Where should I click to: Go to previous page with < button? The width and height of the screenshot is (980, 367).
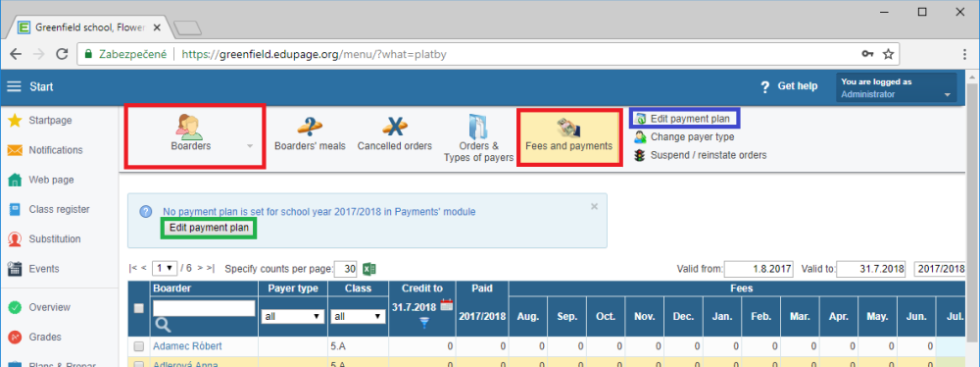pyautogui.click(x=144, y=268)
